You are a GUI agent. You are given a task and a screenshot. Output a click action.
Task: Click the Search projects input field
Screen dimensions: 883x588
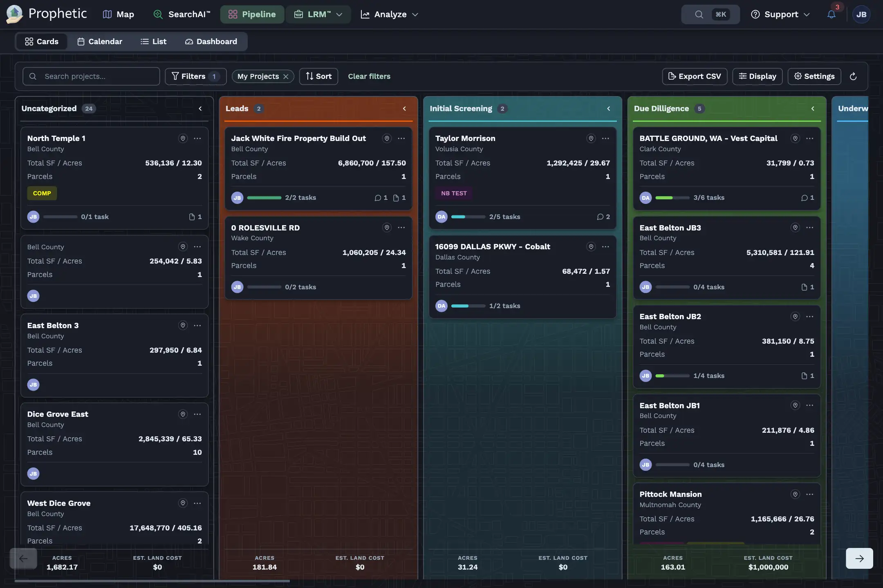click(x=91, y=76)
